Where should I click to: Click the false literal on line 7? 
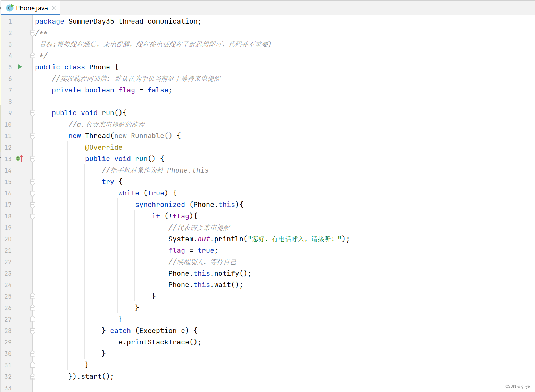(158, 90)
